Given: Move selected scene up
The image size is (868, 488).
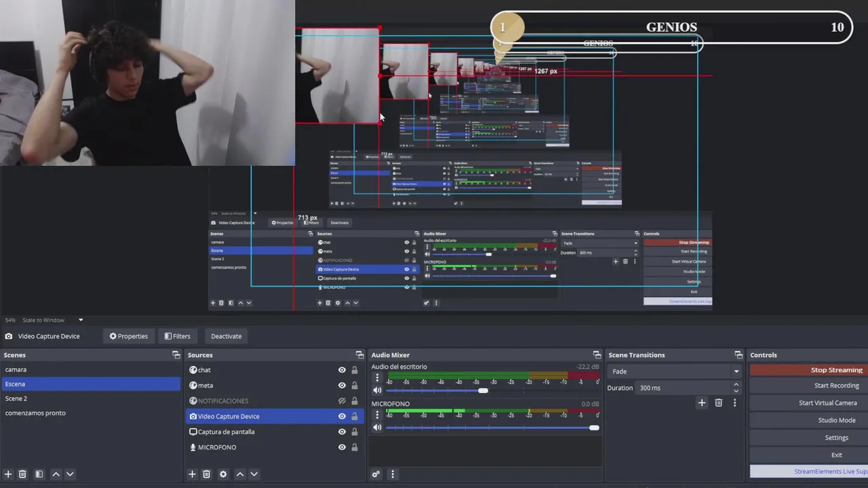Looking at the screenshot, I should (56, 474).
